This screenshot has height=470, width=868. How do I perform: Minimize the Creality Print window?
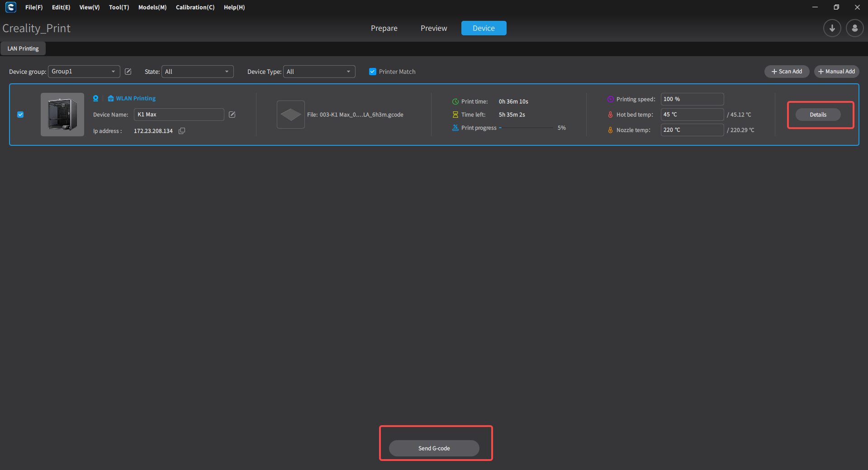815,7
